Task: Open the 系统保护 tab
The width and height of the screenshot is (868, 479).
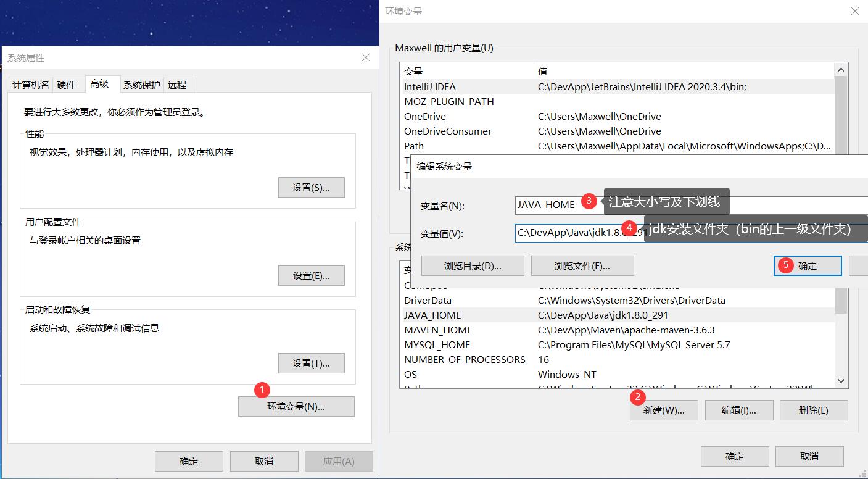Action: [141, 85]
